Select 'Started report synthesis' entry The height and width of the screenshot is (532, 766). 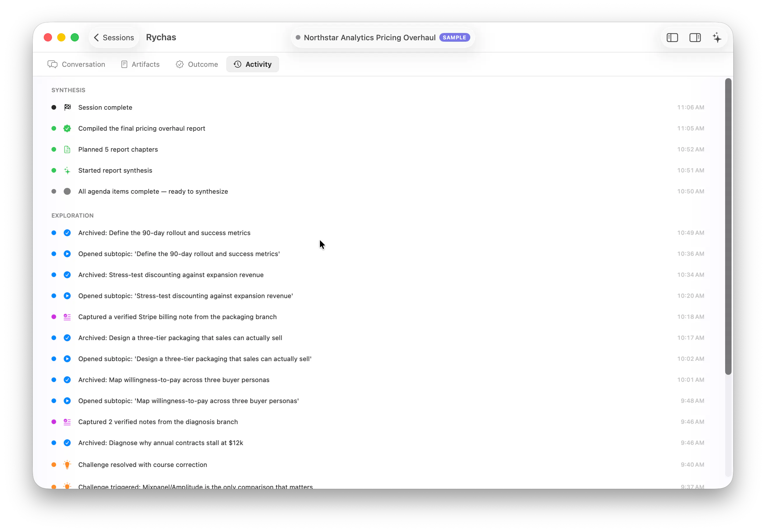(x=378, y=170)
